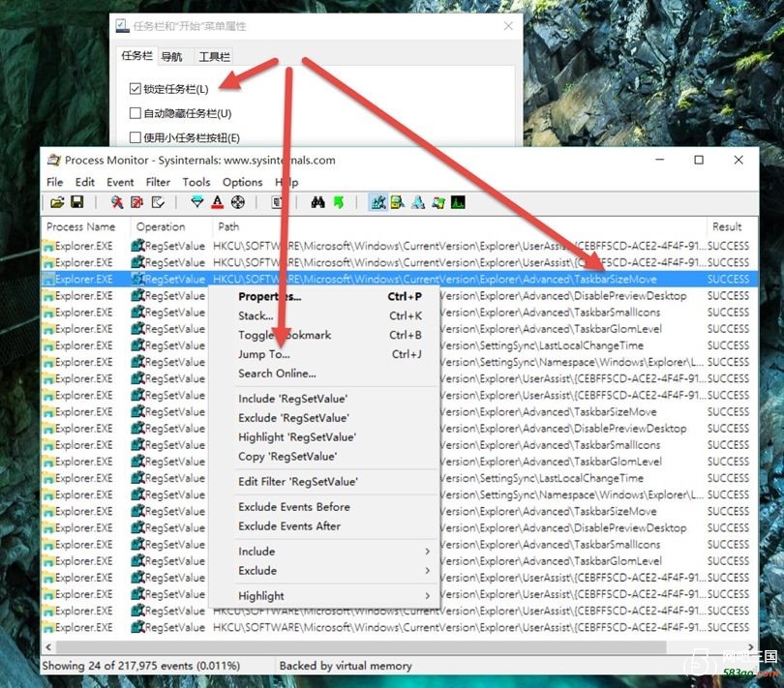Screen dimensions: 784x688
Task: Click the Path column header
Action: coord(460,227)
